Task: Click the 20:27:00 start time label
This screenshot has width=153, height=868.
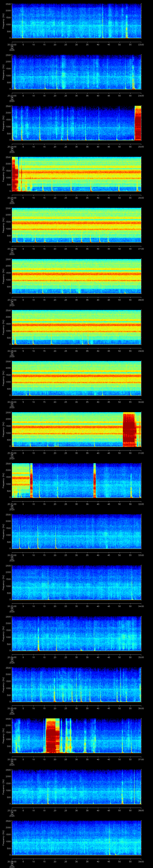Action: click(12, 300)
